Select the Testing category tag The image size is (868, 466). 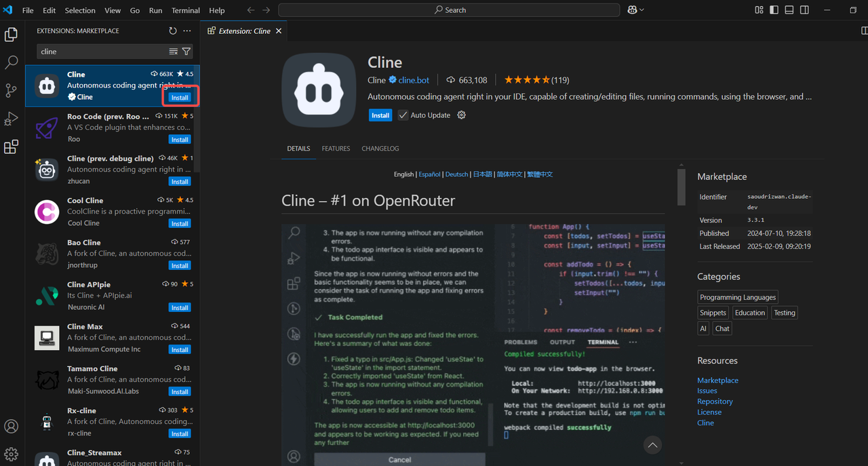[x=785, y=313]
